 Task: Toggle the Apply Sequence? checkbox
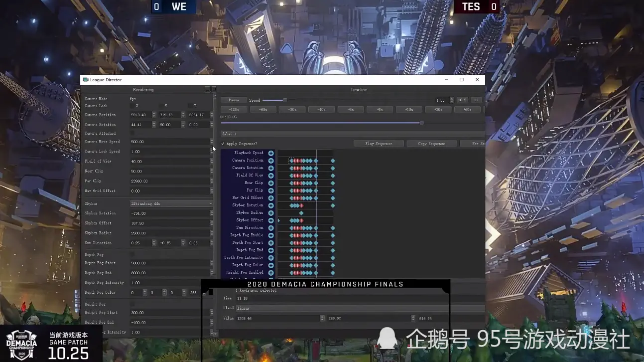(x=223, y=144)
